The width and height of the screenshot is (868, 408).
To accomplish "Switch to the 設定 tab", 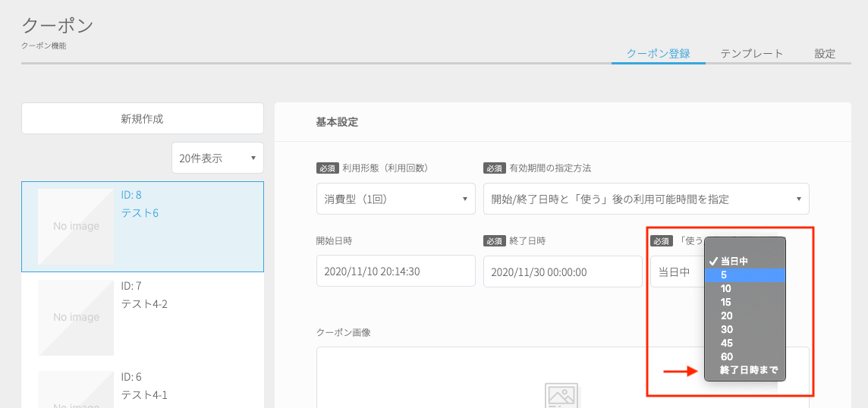I will [824, 54].
